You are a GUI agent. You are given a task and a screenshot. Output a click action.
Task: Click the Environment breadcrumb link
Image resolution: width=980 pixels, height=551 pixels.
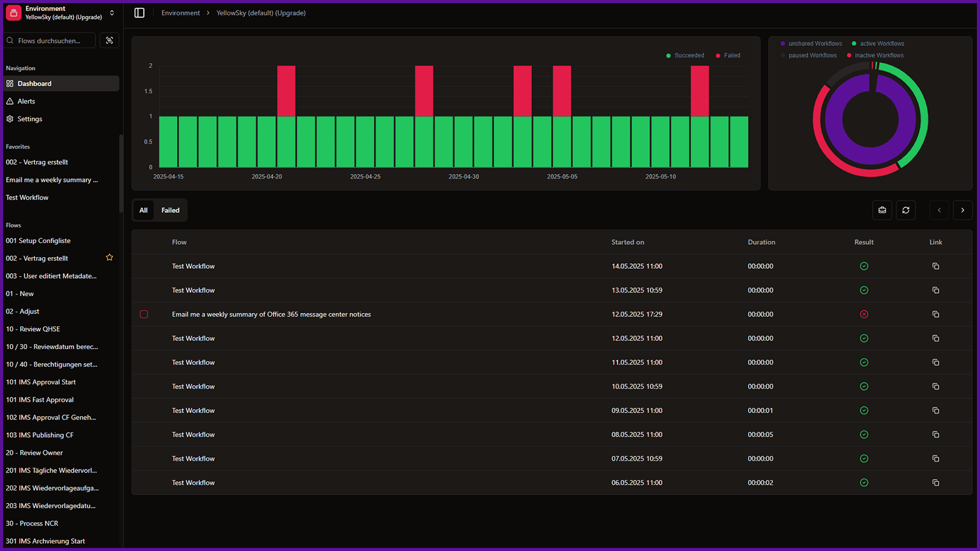(181, 13)
